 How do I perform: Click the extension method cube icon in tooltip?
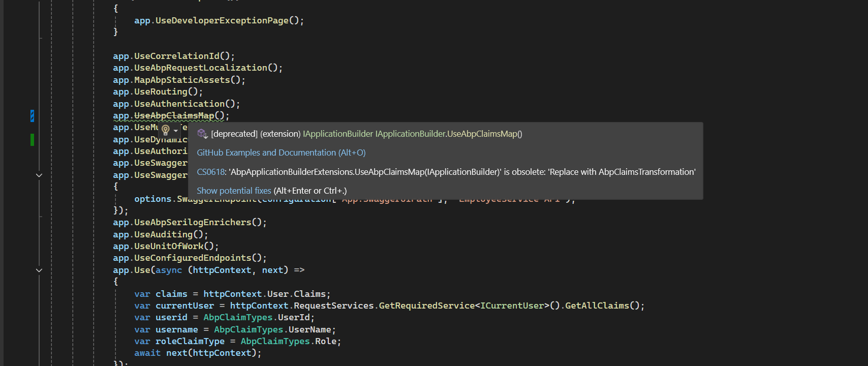click(202, 134)
